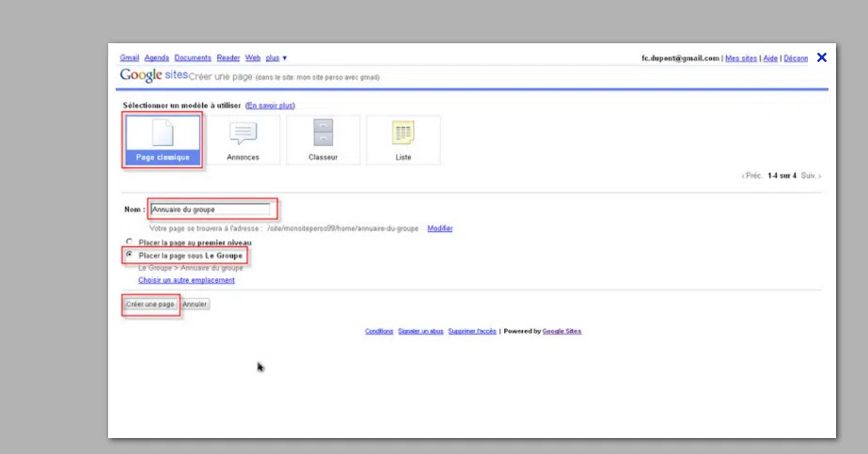
Task: Select 'Placer la page au premier niveau'
Action: pyautogui.click(x=129, y=242)
